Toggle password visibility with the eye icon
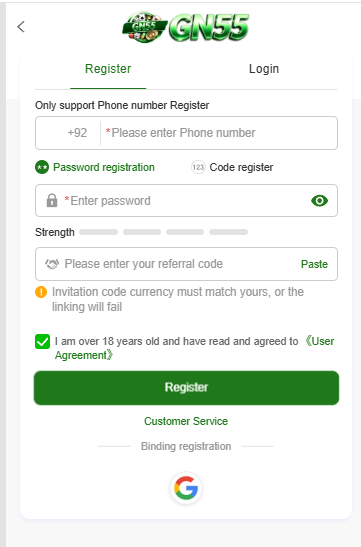The width and height of the screenshot is (361, 547). [x=319, y=201]
